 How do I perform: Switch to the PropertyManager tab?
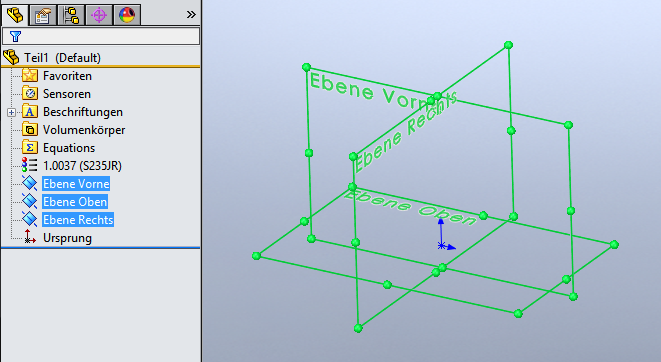tap(43, 16)
